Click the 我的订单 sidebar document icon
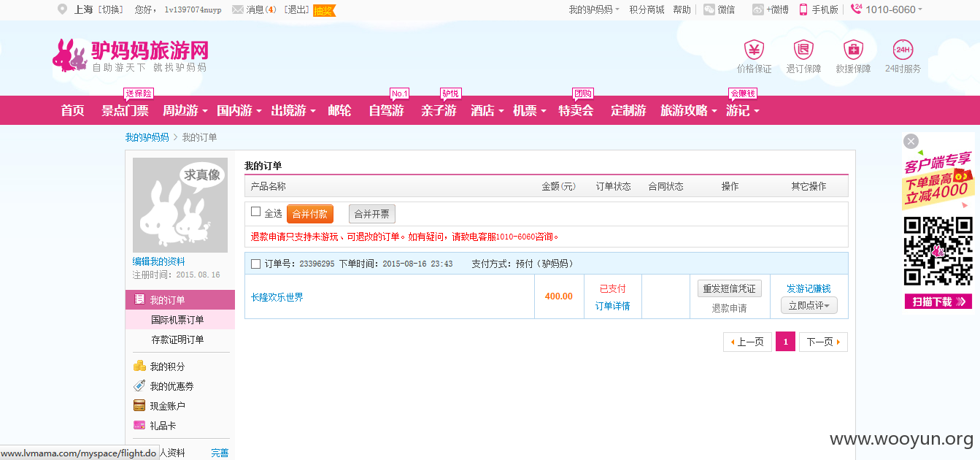Viewport: 980px width, 460px height. point(139,299)
